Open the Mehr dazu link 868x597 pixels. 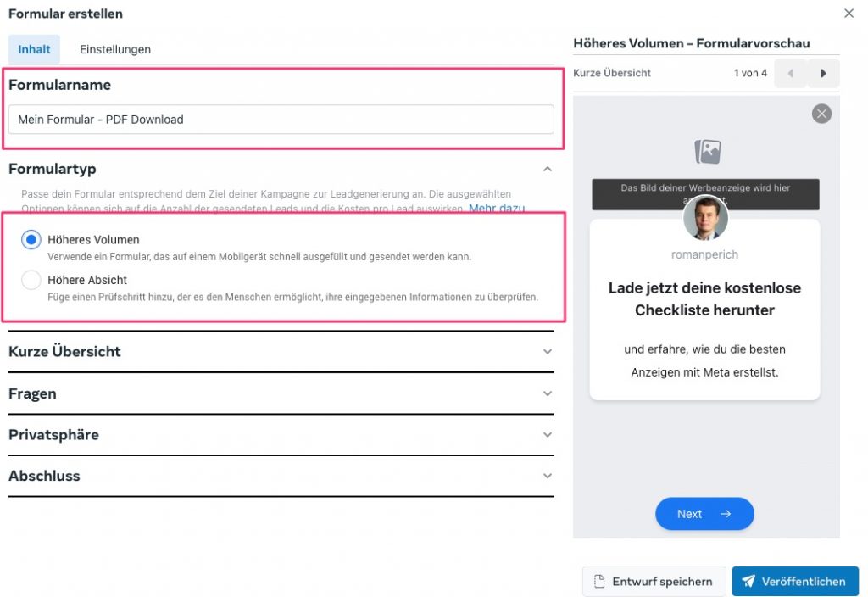497,209
